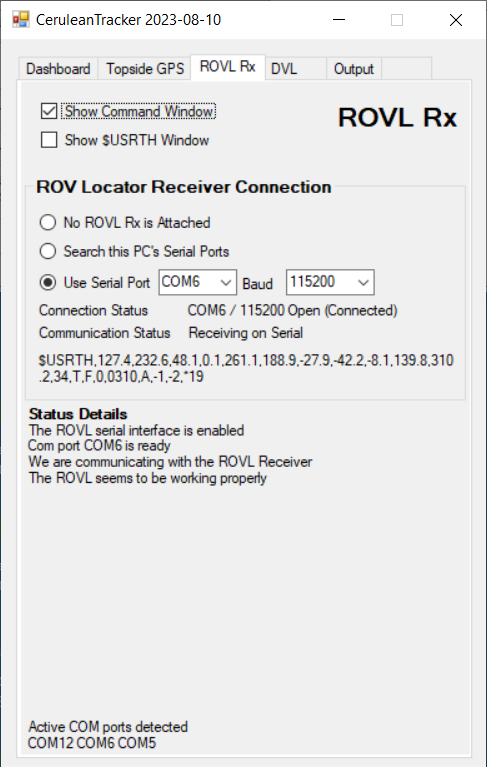Expand the 115200 baud rate dropdown
Screen dimensions: 487x767
pyautogui.click(x=330, y=282)
